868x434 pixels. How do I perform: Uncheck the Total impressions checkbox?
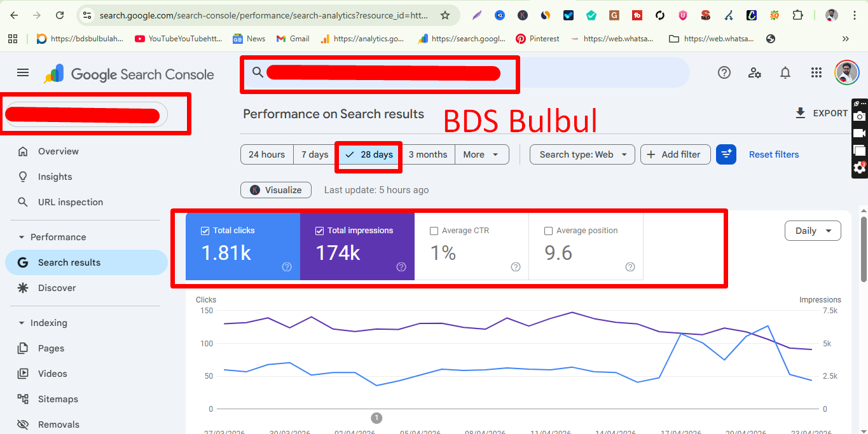[319, 230]
